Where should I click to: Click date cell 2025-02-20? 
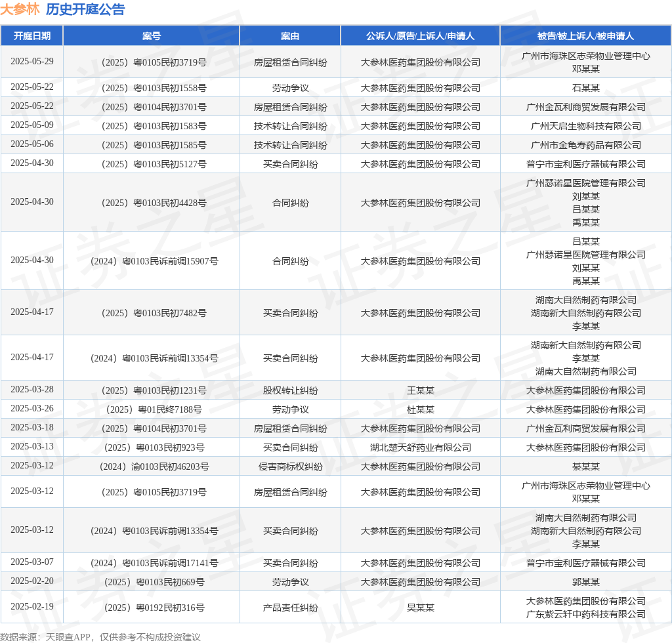(x=32, y=581)
